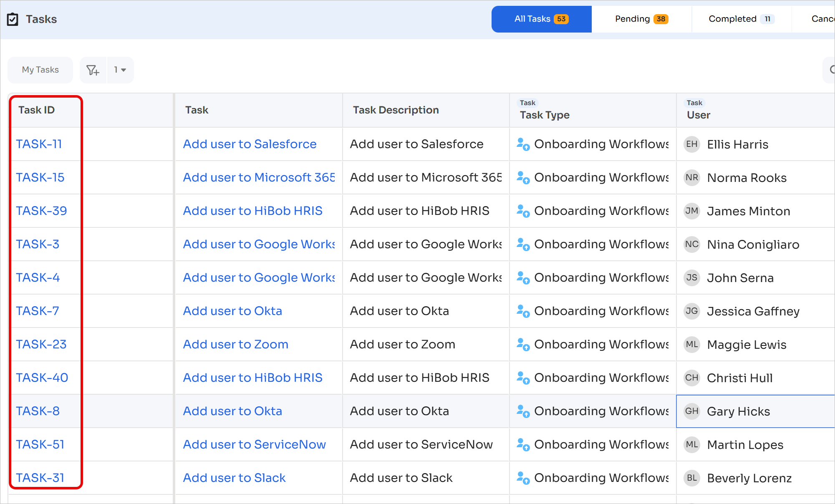Viewport: 835px width, 504px height.
Task: Toggle the My Tasks filter
Action: pyautogui.click(x=40, y=70)
